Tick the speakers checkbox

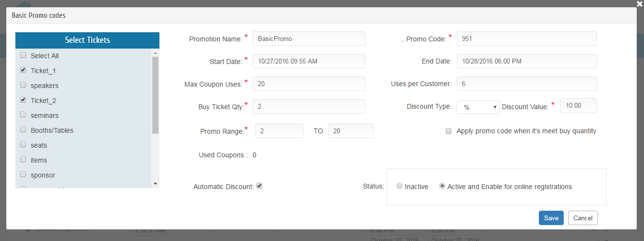click(23, 85)
